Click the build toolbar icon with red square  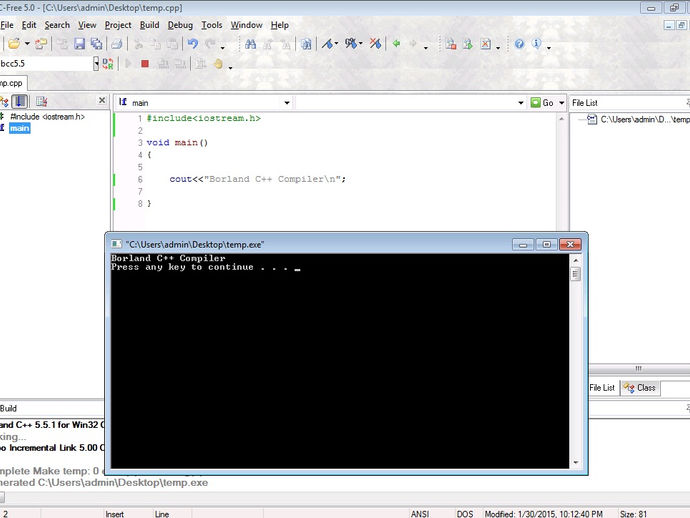pyautogui.click(x=451, y=44)
